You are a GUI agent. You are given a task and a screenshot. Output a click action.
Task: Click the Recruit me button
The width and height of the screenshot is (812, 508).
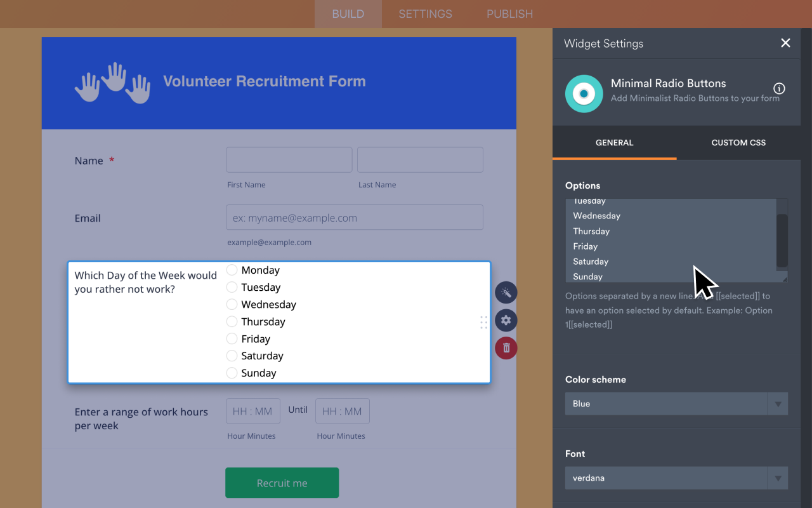click(282, 483)
